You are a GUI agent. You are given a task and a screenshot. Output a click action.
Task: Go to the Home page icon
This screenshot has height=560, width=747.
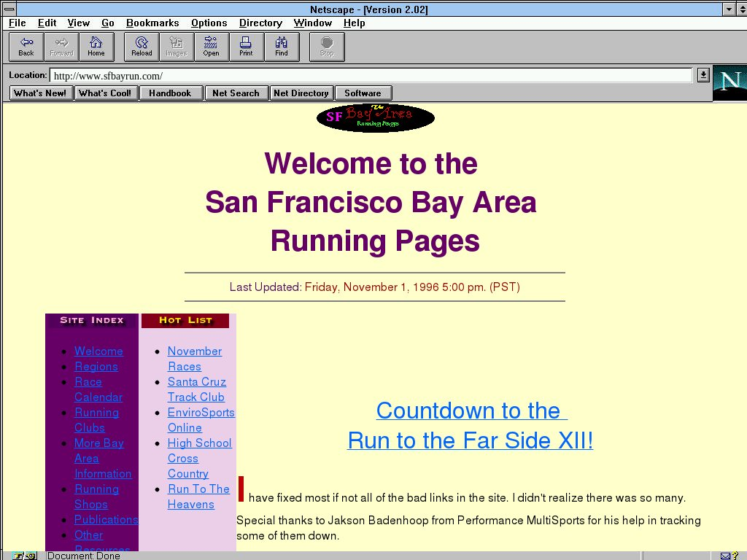coord(96,47)
